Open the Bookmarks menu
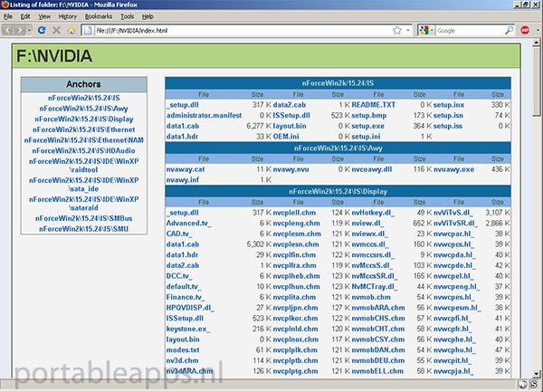 click(x=99, y=16)
